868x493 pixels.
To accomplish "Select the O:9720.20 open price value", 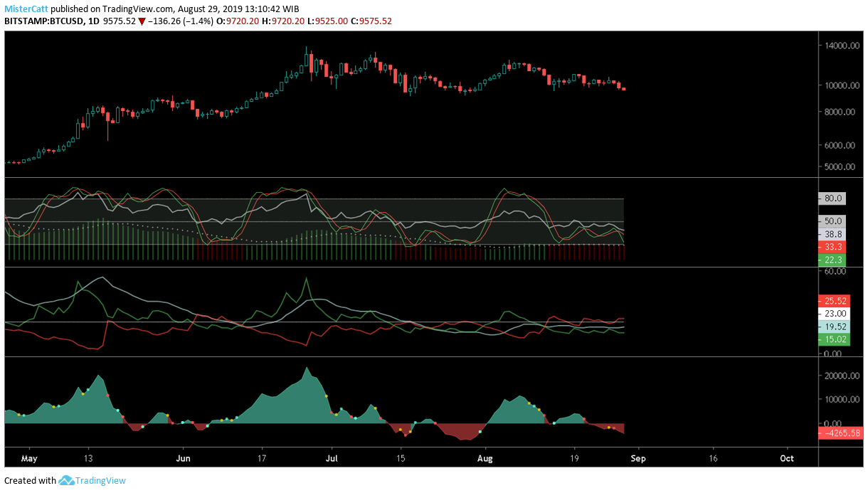I will click(238, 21).
